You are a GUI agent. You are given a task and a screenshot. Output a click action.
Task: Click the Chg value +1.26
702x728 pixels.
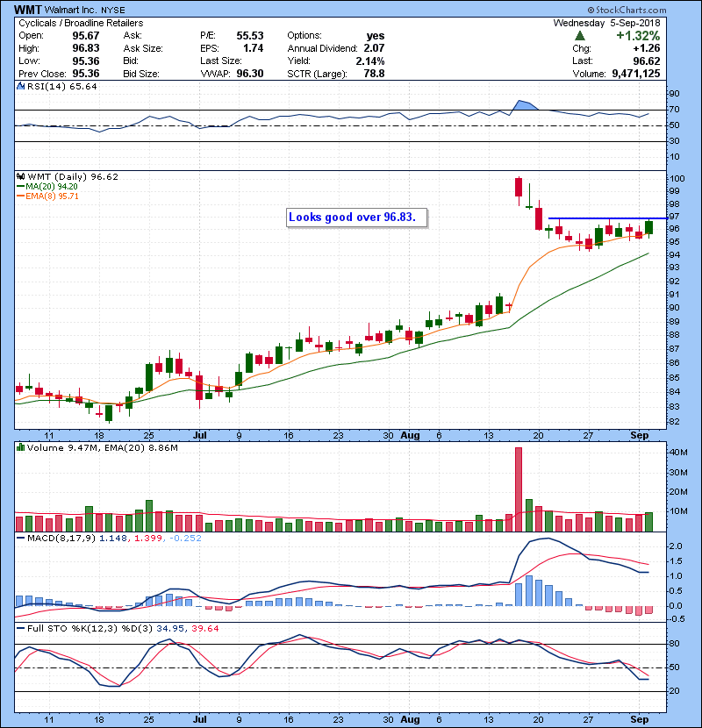(x=646, y=48)
